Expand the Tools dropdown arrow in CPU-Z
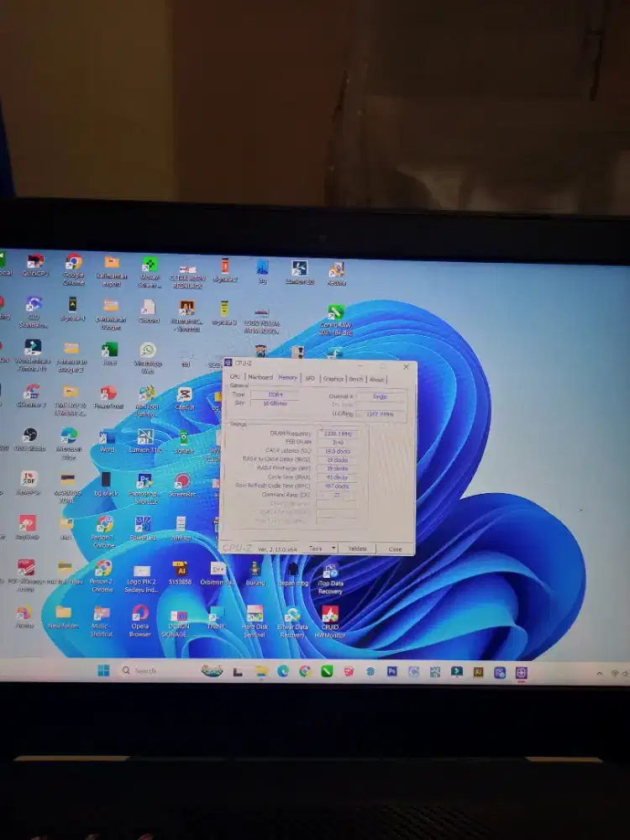 tap(333, 549)
